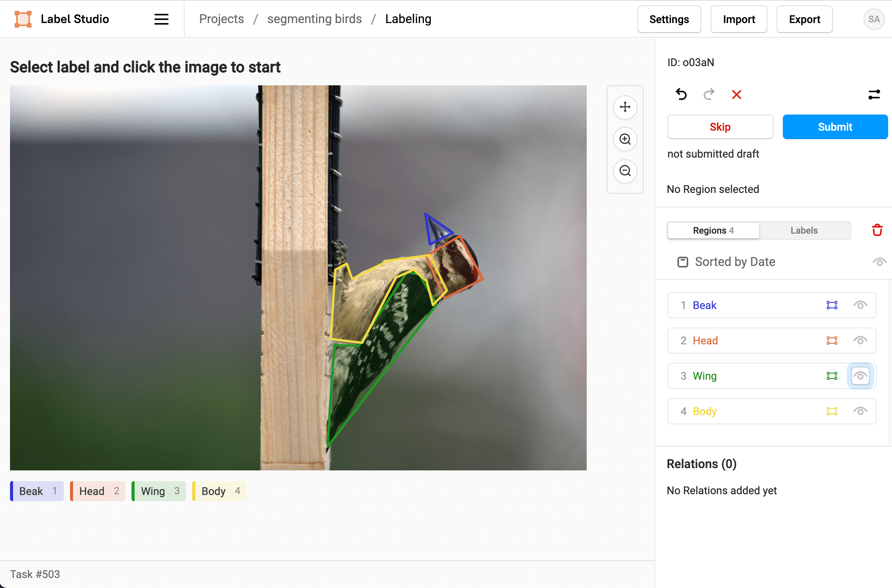Image resolution: width=892 pixels, height=588 pixels.
Task: Click the undo arrow icon
Action: click(682, 95)
